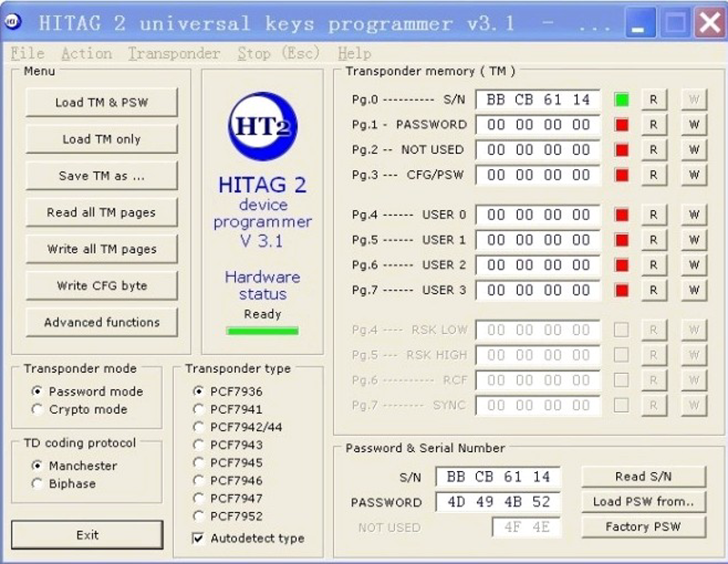Write Pg.1 PASSWORD with its W button
Screen dimensions: 728x564
[x=693, y=125]
